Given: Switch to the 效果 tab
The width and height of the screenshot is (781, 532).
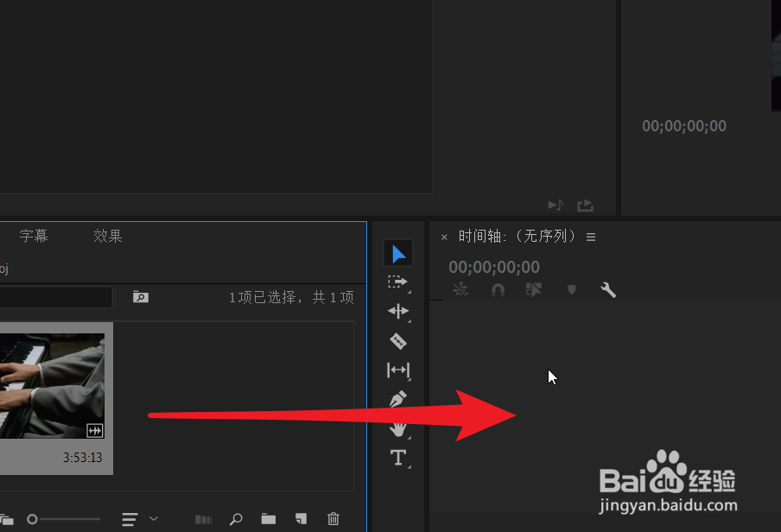Looking at the screenshot, I should 108,236.
